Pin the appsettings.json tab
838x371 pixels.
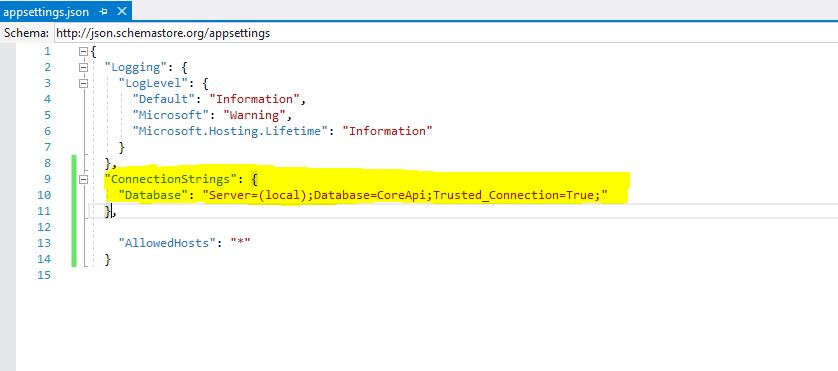[103, 12]
